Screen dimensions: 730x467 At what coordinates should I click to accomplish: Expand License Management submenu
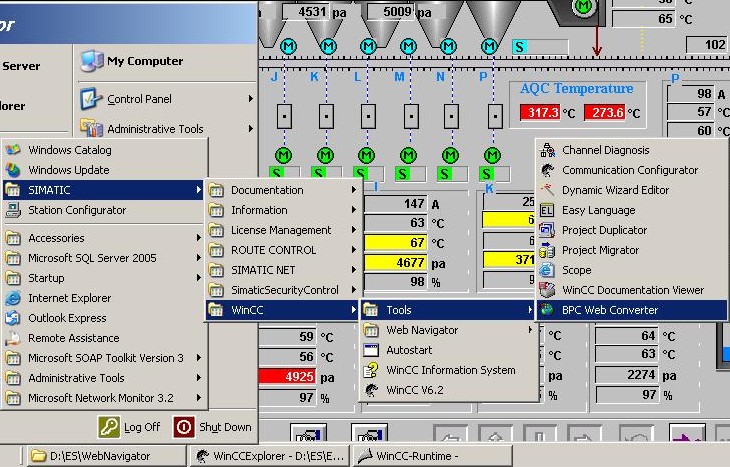click(x=283, y=230)
